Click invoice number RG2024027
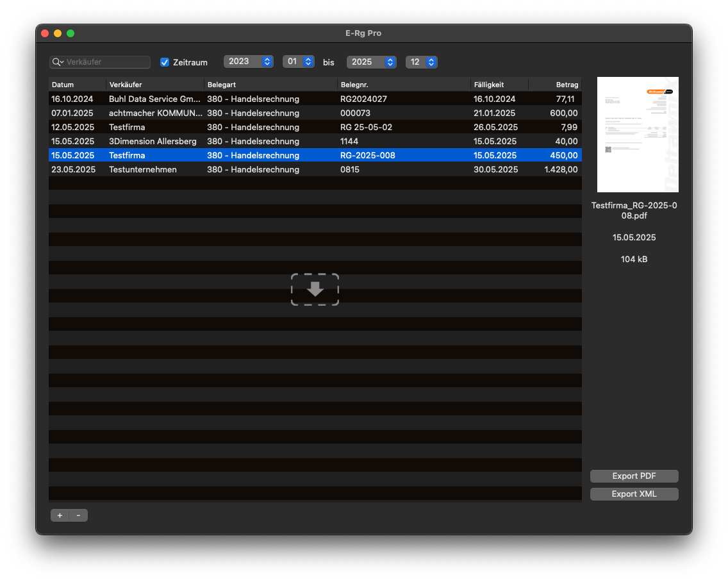This screenshot has width=728, height=582. click(363, 99)
